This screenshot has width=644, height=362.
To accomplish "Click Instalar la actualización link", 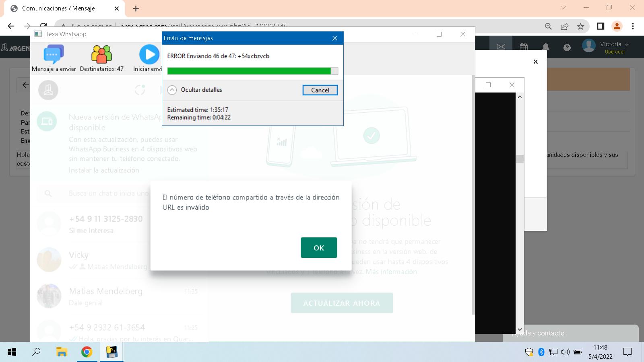I will 104,170.
